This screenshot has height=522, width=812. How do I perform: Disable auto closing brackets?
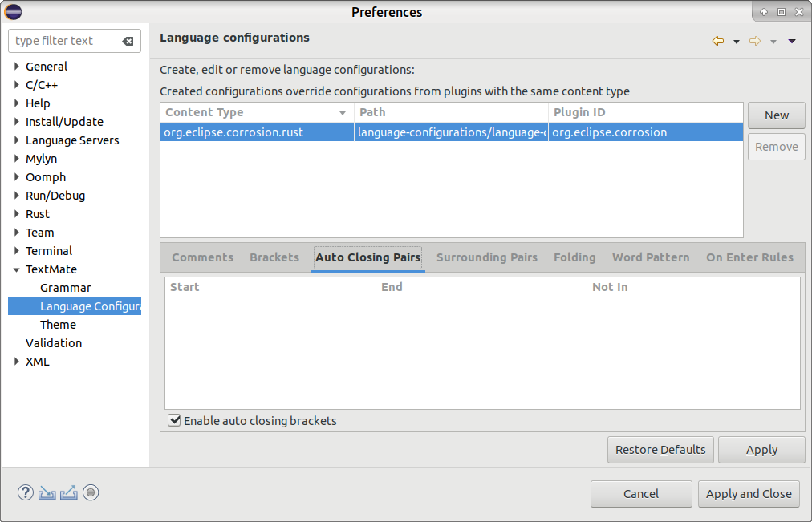pyautogui.click(x=174, y=420)
